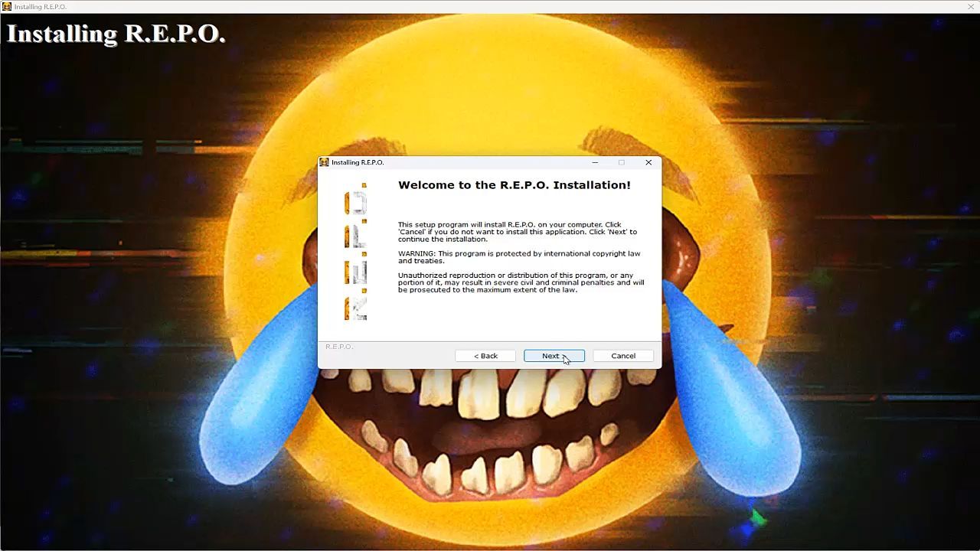980x551 pixels.
Task: Click the installer dialog title bar icon
Action: [x=325, y=162]
